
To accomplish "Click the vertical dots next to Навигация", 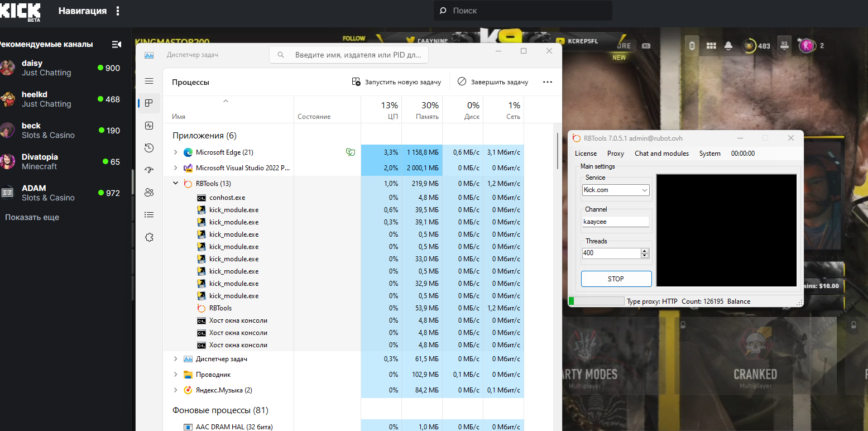I will click(x=117, y=11).
